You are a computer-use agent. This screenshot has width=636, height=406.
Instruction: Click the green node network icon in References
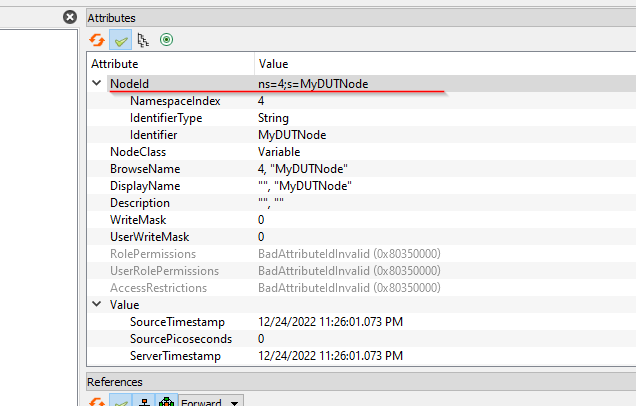166,401
